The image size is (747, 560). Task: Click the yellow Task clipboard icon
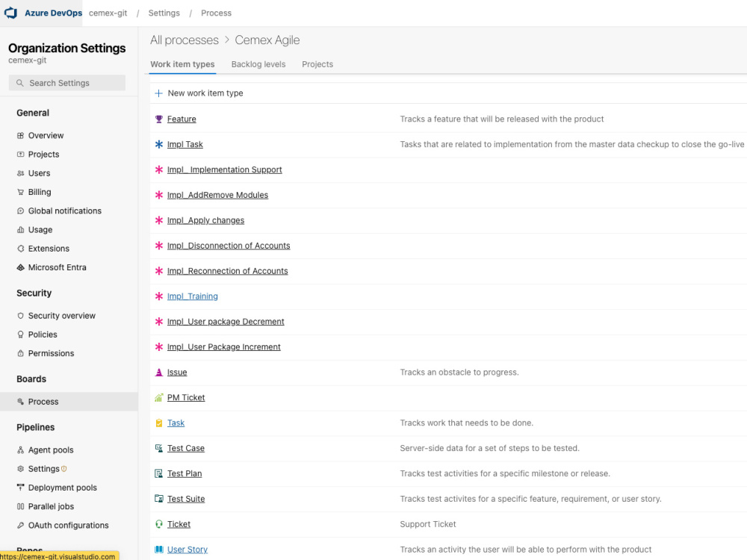159,423
